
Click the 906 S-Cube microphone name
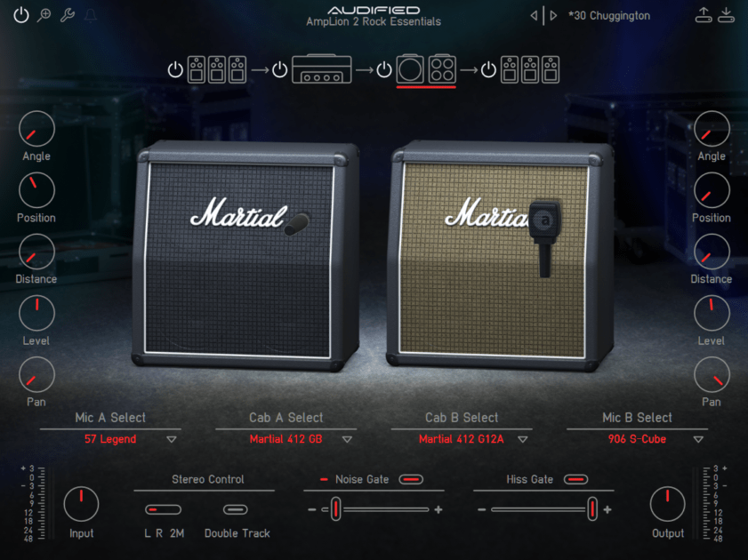(637, 439)
